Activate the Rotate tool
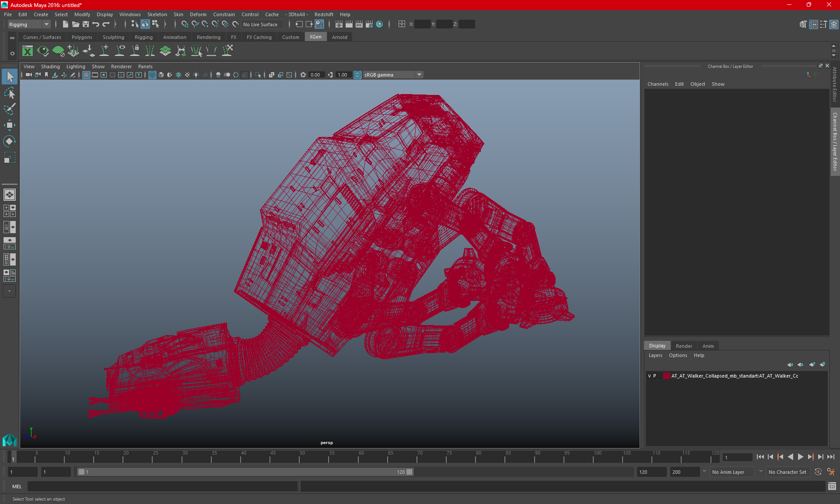Viewport: 840px width, 504px height. click(10, 141)
